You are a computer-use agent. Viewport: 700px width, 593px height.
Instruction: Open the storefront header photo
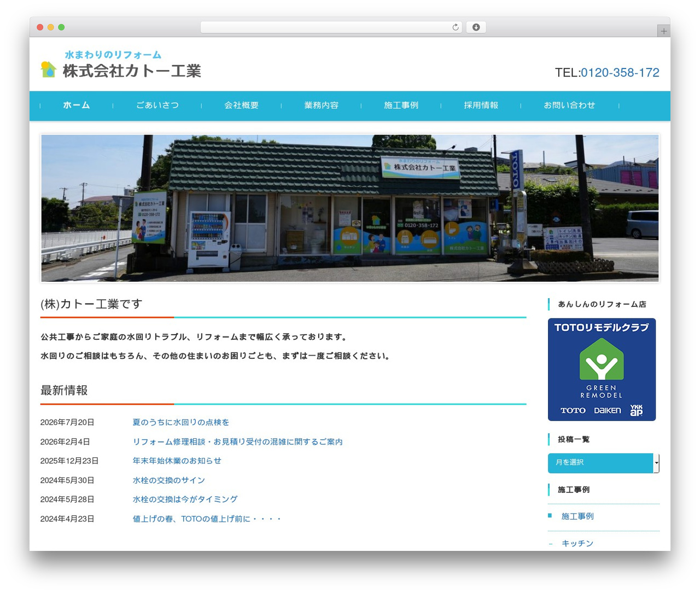pyautogui.click(x=350, y=208)
